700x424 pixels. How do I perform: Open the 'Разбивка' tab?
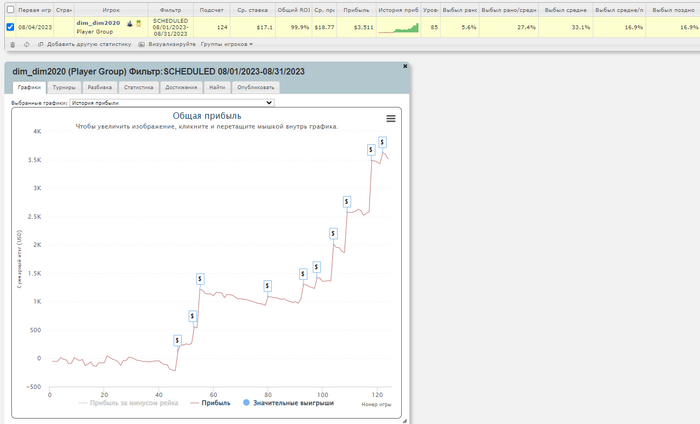pos(100,87)
